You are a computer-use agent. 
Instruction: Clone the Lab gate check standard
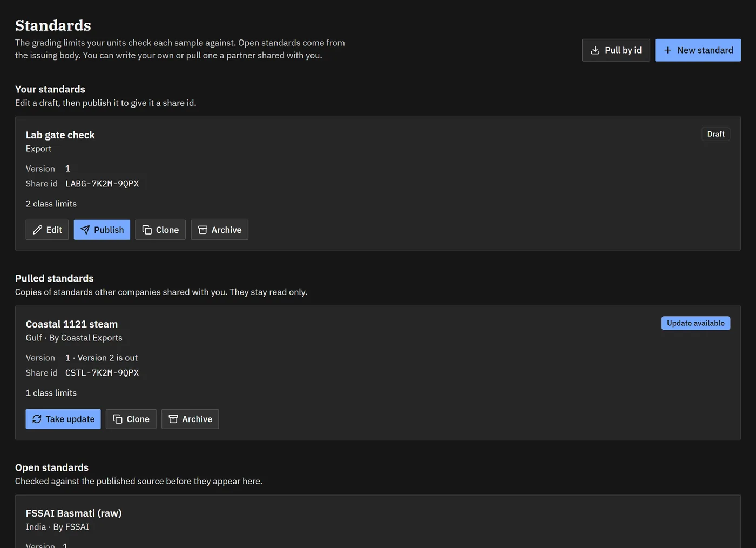pos(160,230)
